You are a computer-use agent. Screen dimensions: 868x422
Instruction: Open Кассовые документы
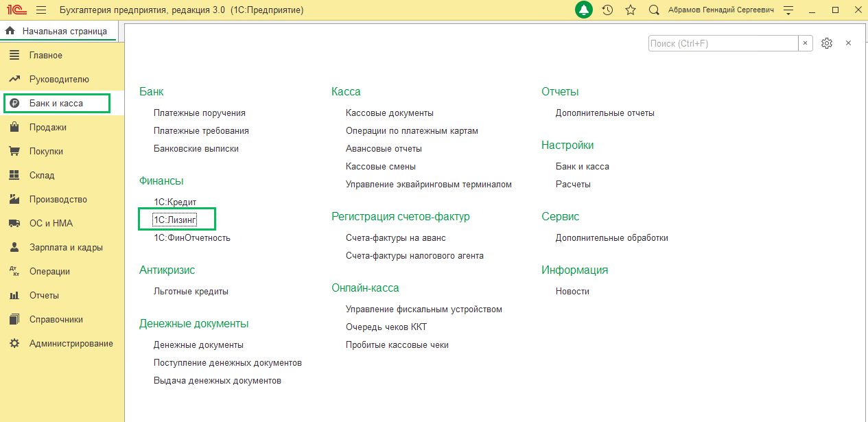(390, 113)
